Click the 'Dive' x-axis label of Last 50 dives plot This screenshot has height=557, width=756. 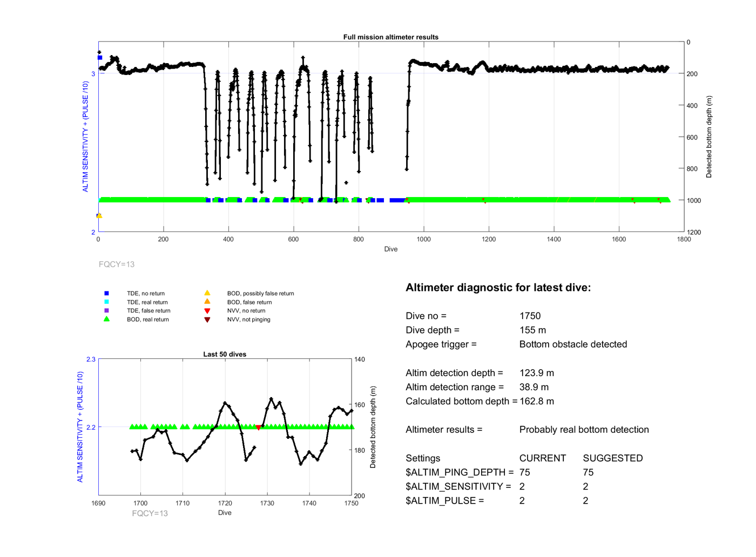[225, 513]
